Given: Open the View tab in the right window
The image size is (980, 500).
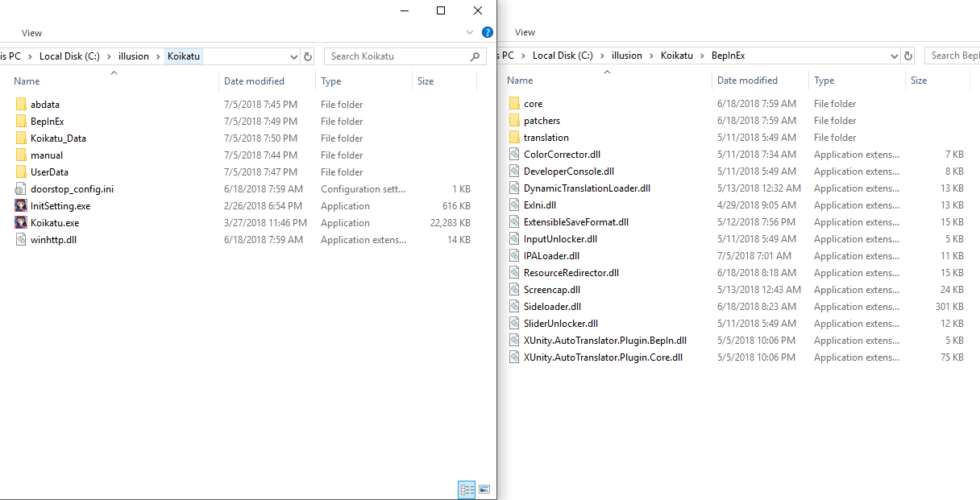Looking at the screenshot, I should coord(525,32).
